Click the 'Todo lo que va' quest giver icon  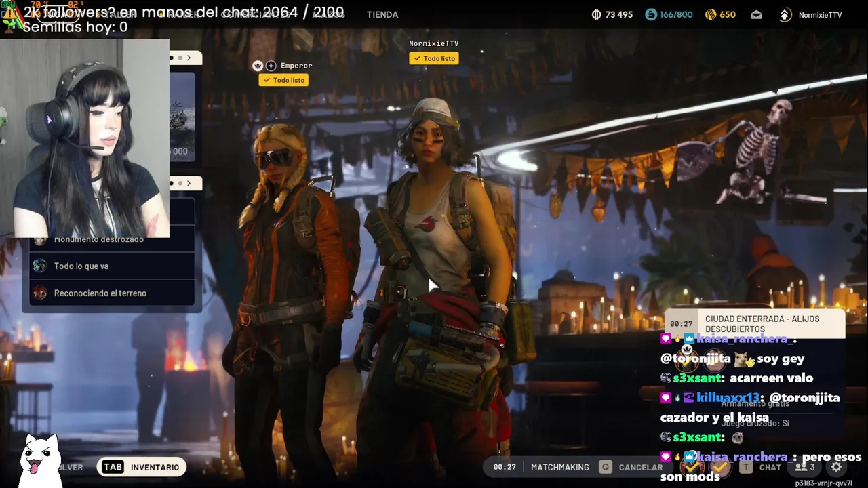[40, 266]
